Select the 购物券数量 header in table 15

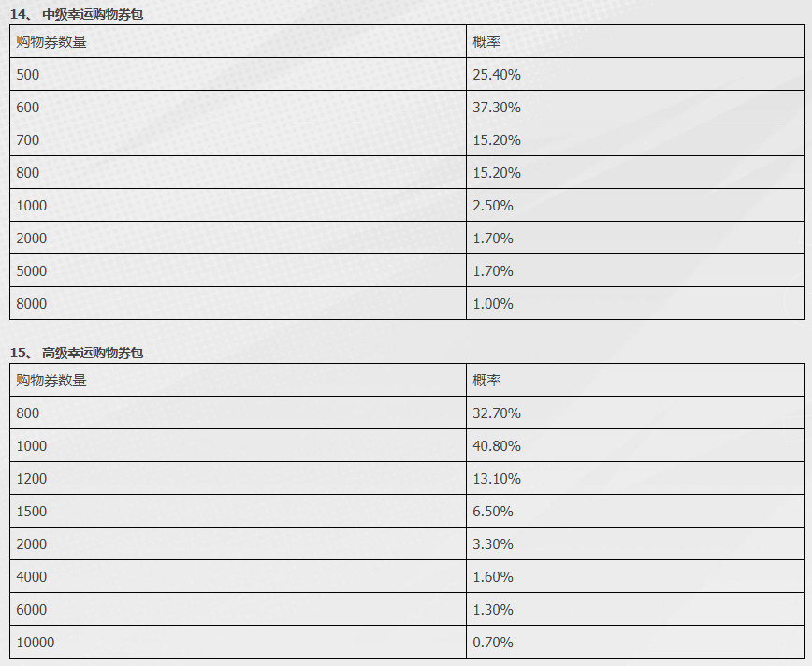click(x=238, y=380)
